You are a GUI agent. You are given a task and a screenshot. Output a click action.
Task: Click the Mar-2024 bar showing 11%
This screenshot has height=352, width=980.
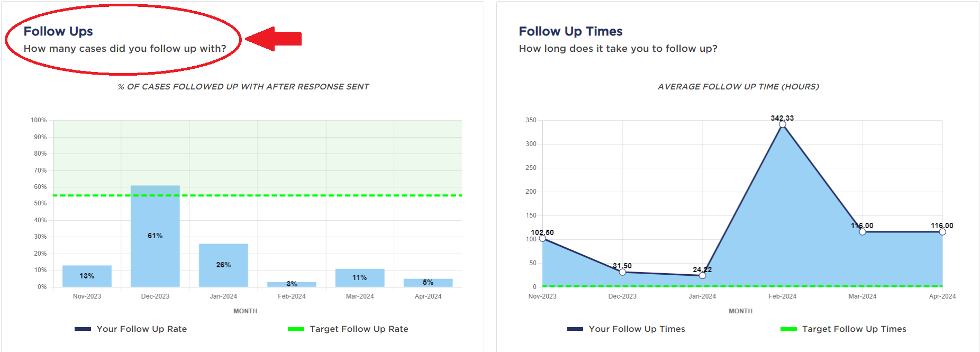(x=360, y=277)
